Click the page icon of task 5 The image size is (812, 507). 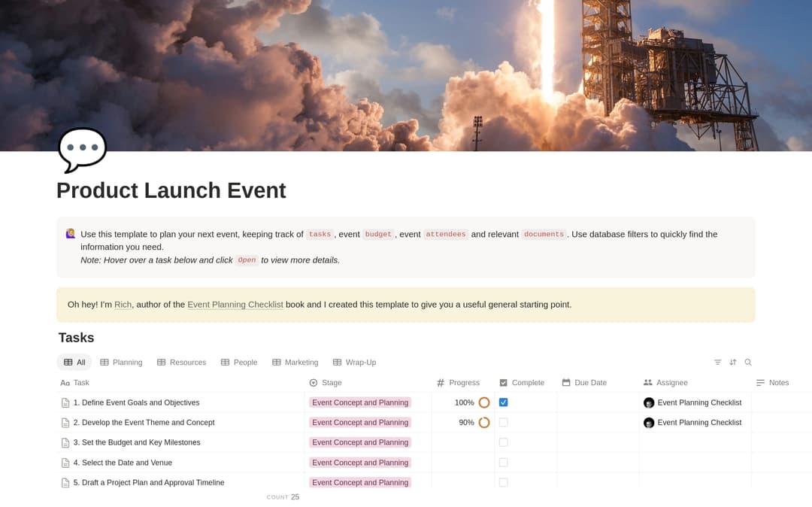(x=65, y=483)
